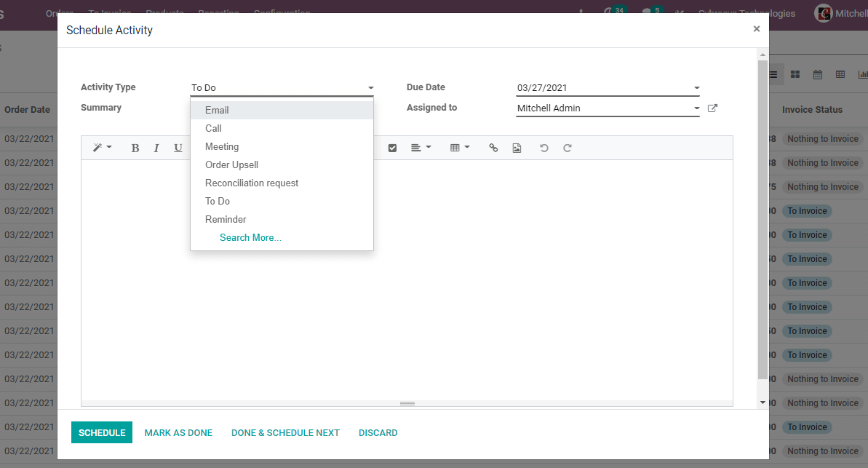Select To Do from the dropdown list
Screen dimensions: 868x468
[282, 202]
